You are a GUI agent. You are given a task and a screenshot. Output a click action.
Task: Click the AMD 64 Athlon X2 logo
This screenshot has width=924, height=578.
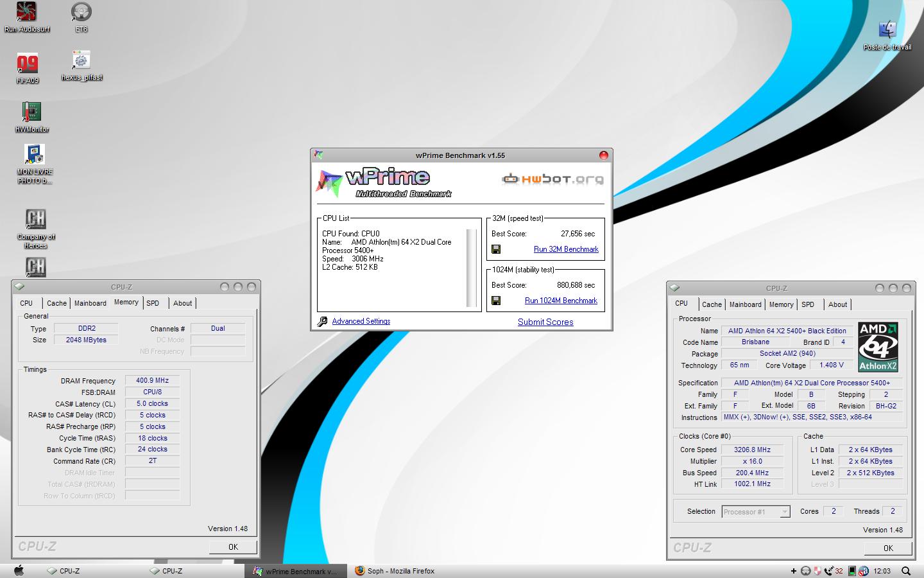pos(878,347)
